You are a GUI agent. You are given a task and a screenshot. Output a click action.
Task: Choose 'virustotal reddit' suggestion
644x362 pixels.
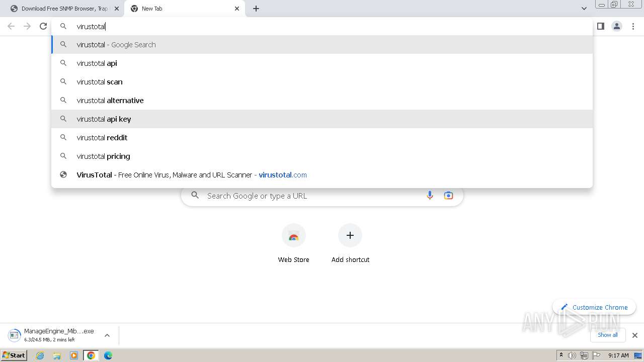click(322, 138)
